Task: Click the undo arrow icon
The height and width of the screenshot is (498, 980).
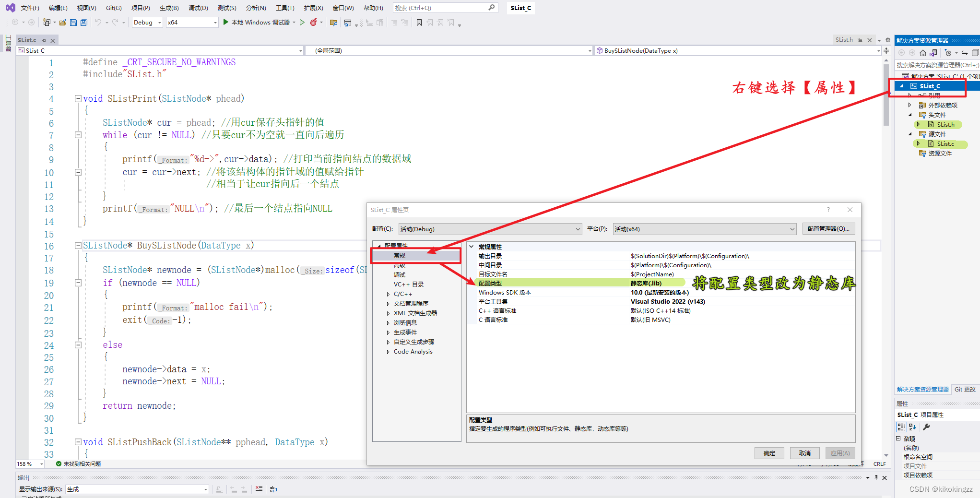Action: [x=98, y=23]
